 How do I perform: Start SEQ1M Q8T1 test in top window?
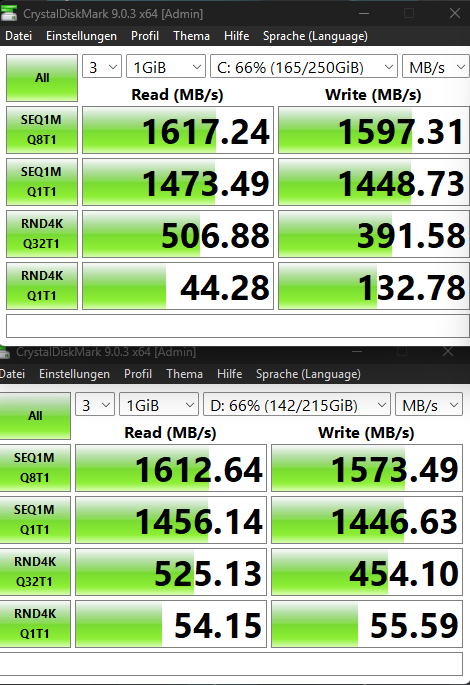pyautogui.click(x=42, y=130)
